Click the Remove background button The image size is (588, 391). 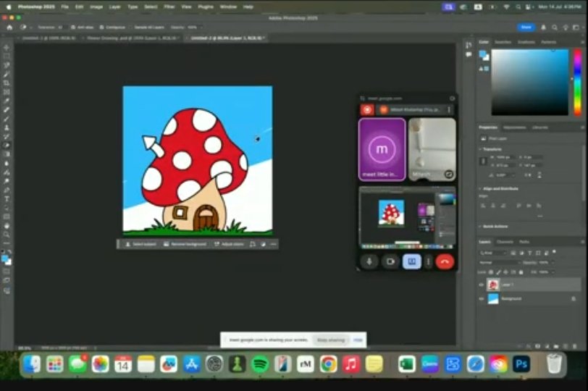pyautogui.click(x=186, y=244)
